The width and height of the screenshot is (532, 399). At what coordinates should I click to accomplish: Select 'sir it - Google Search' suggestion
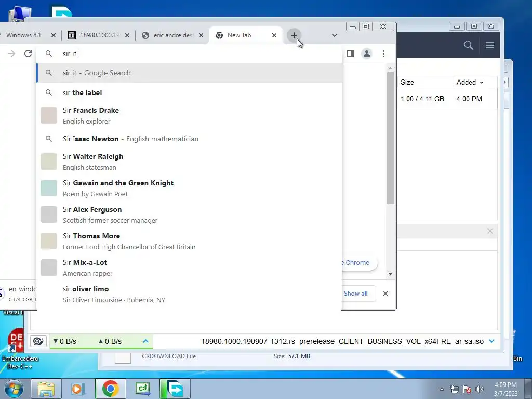click(x=189, y=73)
